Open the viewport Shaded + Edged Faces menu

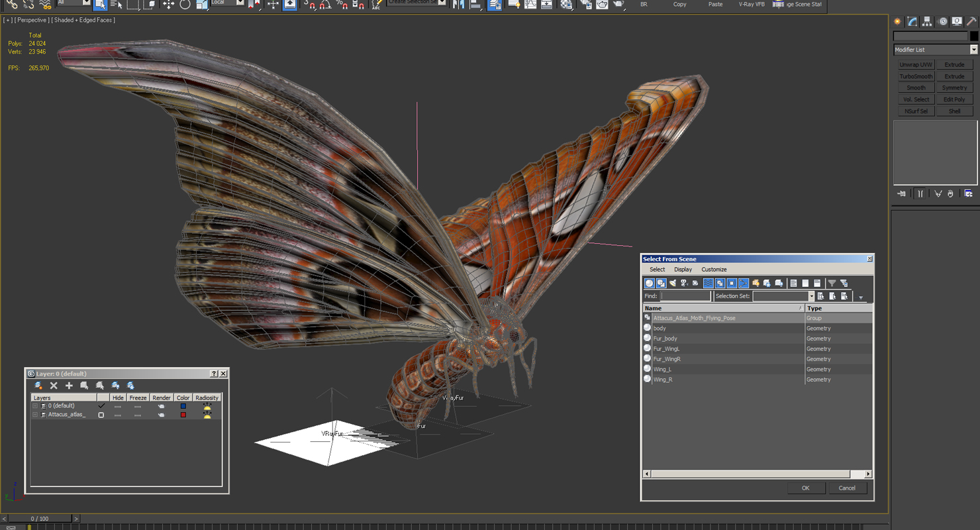[x=84, y=20]
